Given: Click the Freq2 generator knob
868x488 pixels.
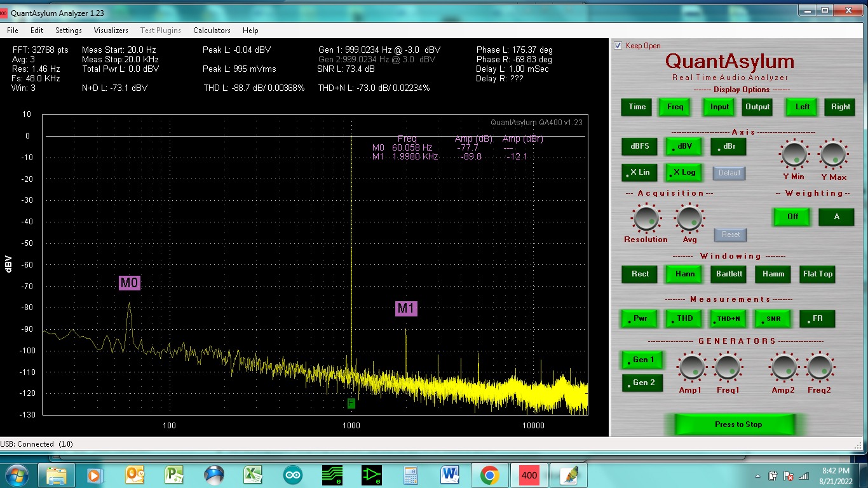Looking at the screenshot, I should tap(820, 367).
